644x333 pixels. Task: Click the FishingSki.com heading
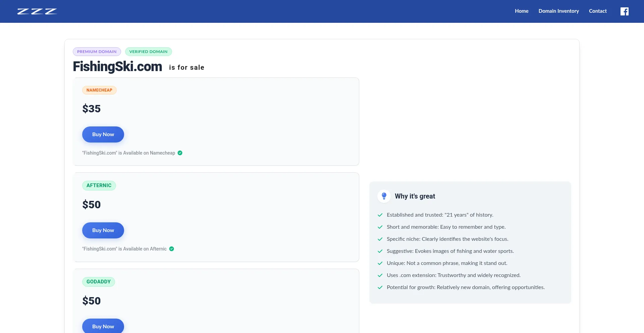click(117, 67)
